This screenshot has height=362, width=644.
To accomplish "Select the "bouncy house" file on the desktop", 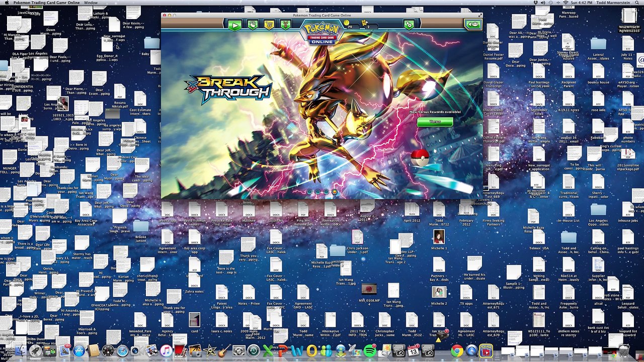I will 598,74.
